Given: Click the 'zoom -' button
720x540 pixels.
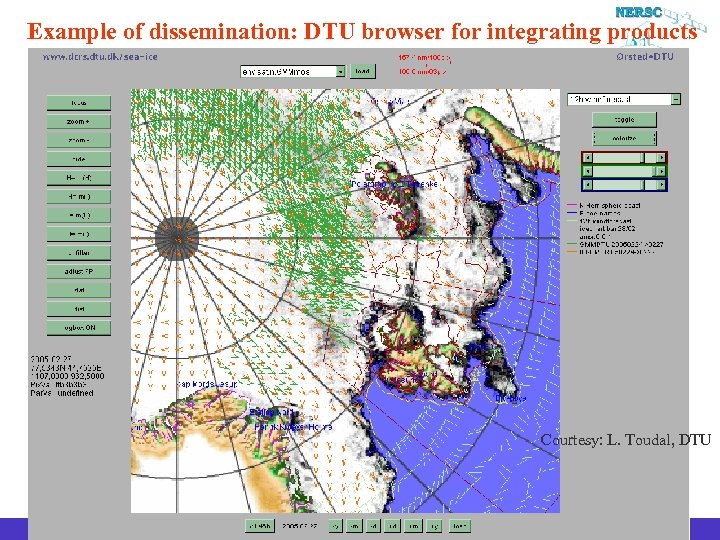Looking at the screenshot, I should [x=79, y=141].
